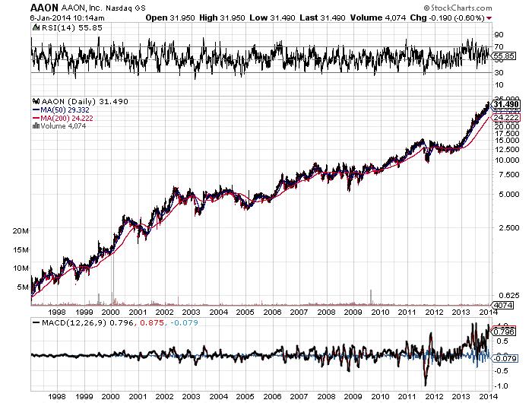Click the small icon before RSI(14) label
The height and width of the screenshot is (403, 532).
pyautogui.click(x=36, y=28)
